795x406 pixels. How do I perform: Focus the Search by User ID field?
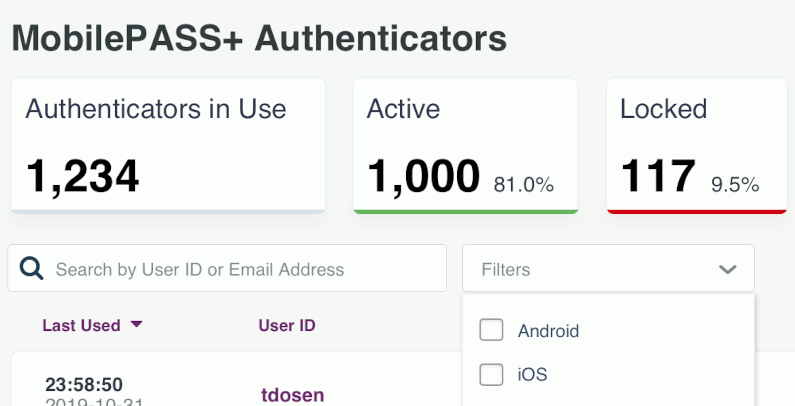[x=227, y=268]
